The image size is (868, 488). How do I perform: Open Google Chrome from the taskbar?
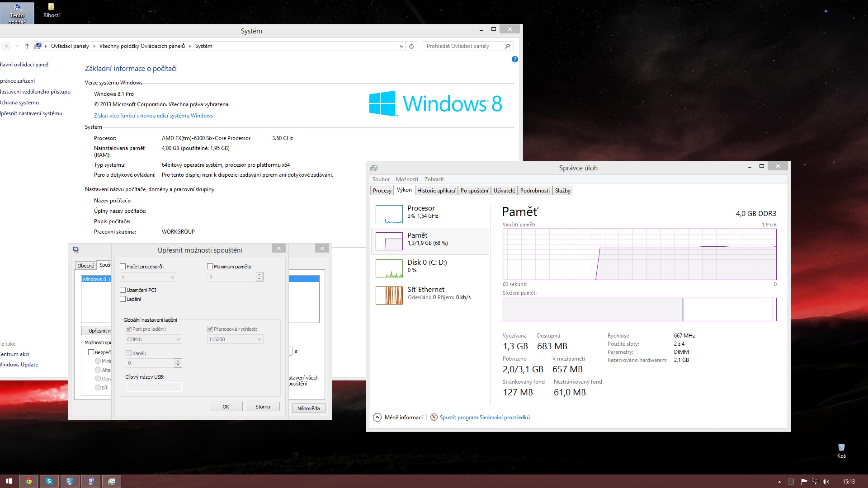28,481
